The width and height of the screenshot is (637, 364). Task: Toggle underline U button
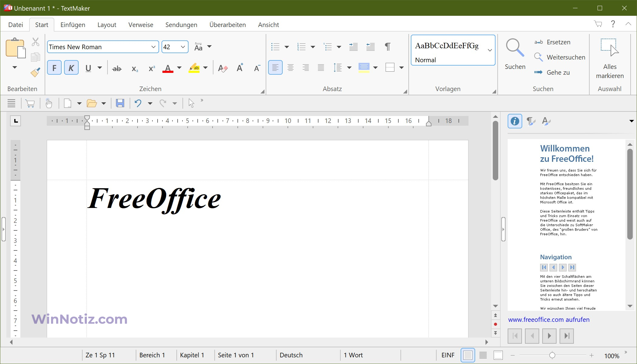tap(88, 68)
